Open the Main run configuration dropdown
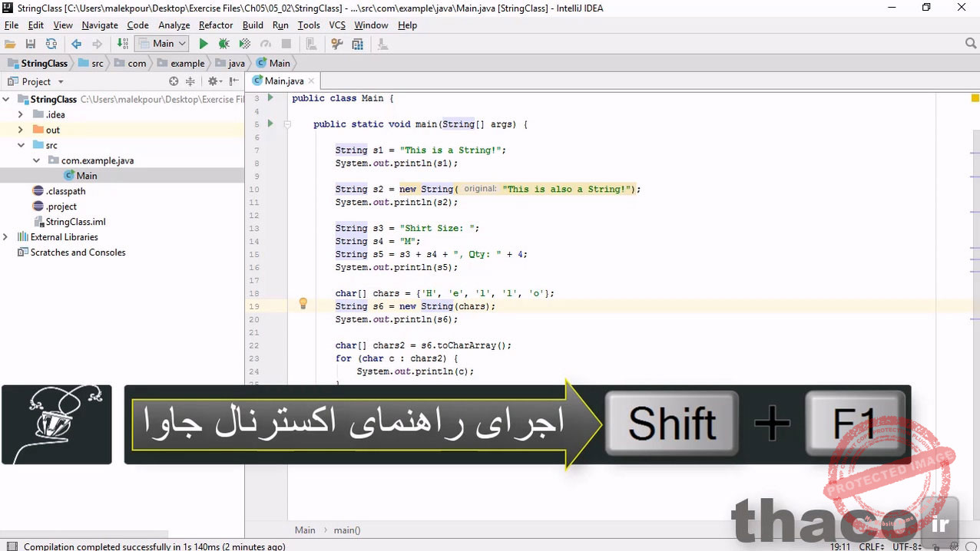 click(x=162, y=45)
